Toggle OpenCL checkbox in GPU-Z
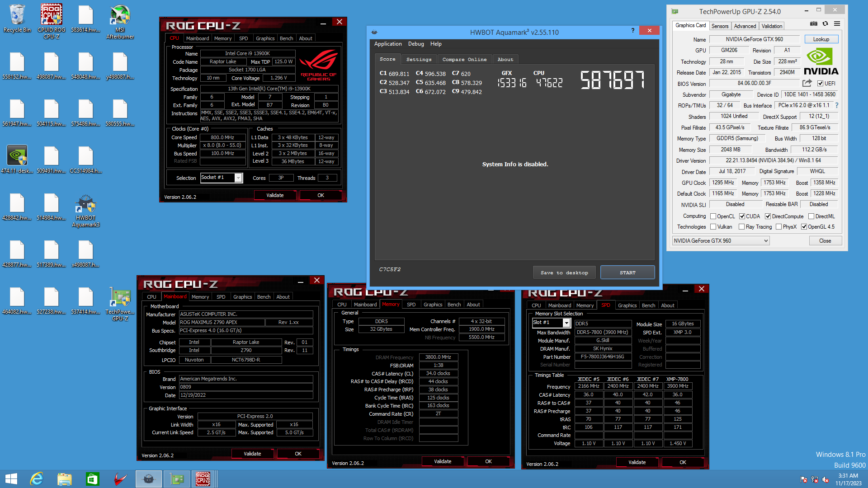Viewport: 868px width, 488px height. pyautogui.click(x=713, y=216)
